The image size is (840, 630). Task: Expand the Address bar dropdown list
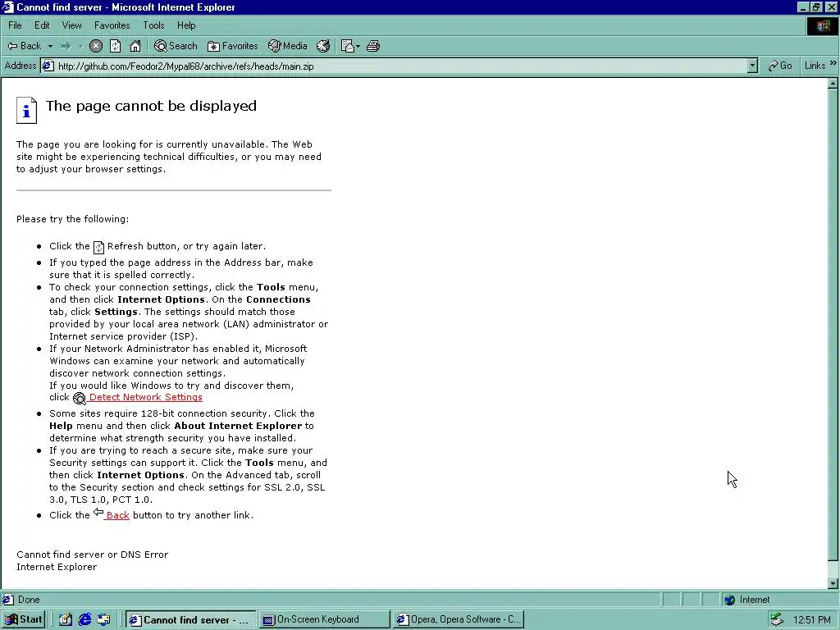pos(752,66)
